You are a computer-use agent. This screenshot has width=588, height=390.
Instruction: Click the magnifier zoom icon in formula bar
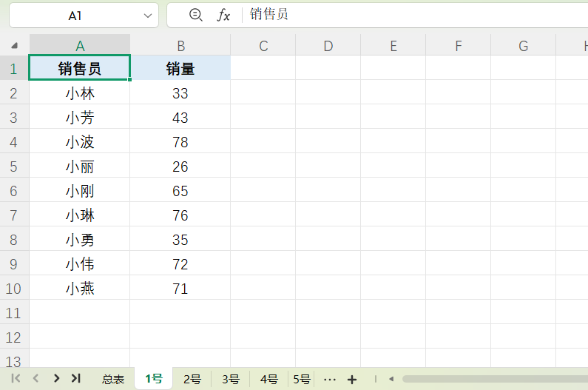(x=195, y=15)
